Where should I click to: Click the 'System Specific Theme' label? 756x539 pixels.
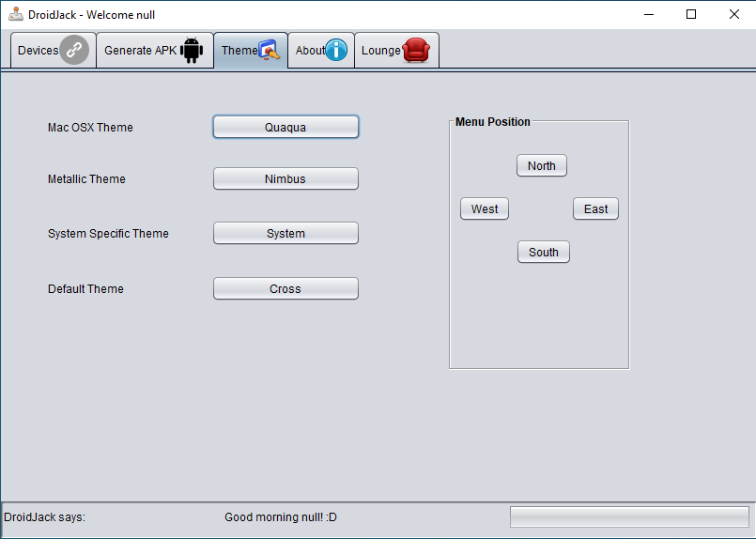pos(108,233)
